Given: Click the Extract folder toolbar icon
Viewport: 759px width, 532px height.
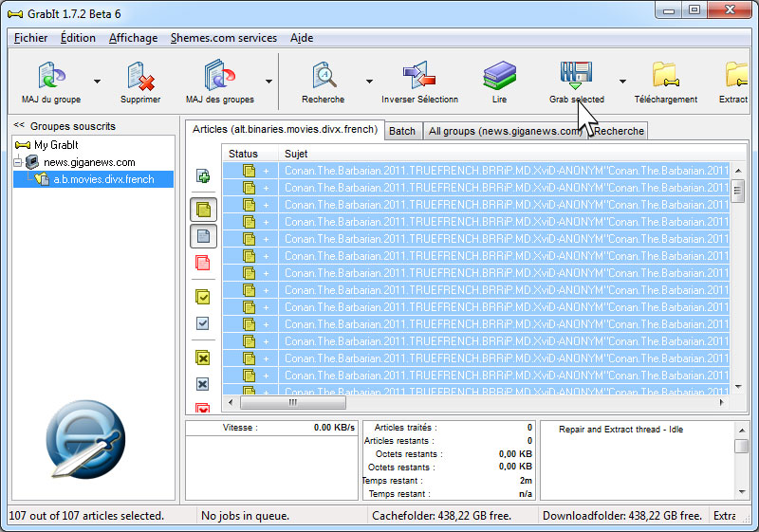Looking at the screenshot, I should click(x=737, y=75).
